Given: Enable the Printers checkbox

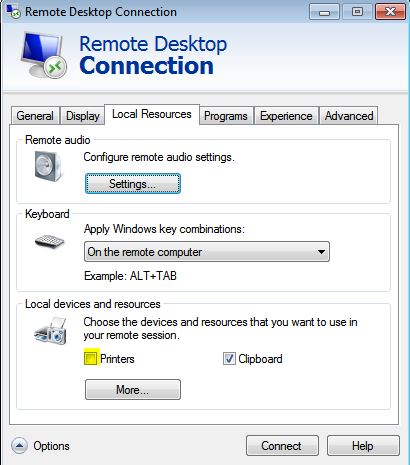Looking at the screenshot, I should tap(90, 358).
